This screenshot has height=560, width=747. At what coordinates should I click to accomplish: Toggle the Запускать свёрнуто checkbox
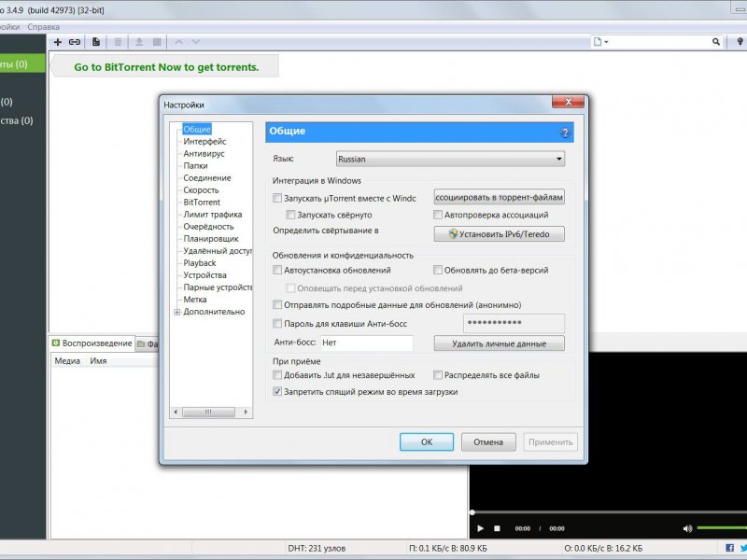pos(290,215)
